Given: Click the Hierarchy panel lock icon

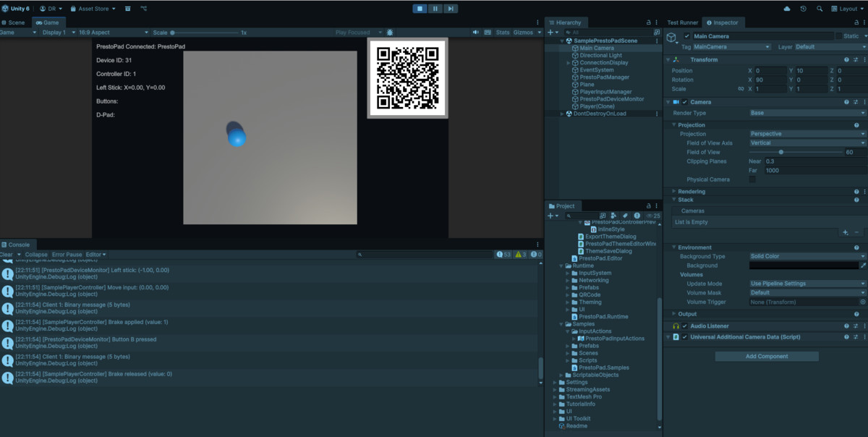Looking at the screenshot, I should point(647,22).
